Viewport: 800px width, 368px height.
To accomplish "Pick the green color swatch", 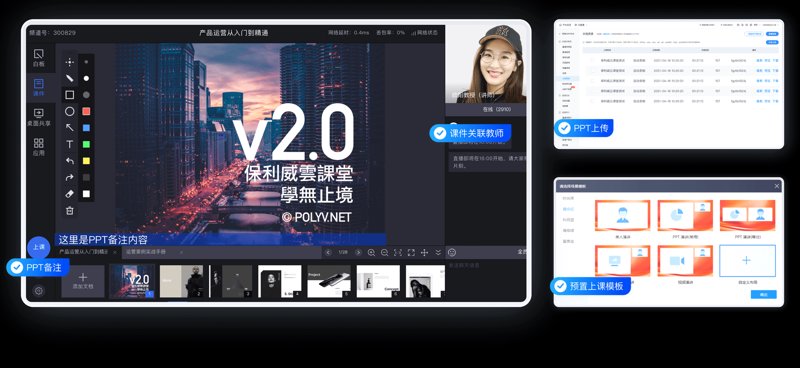I will (86, 144).
